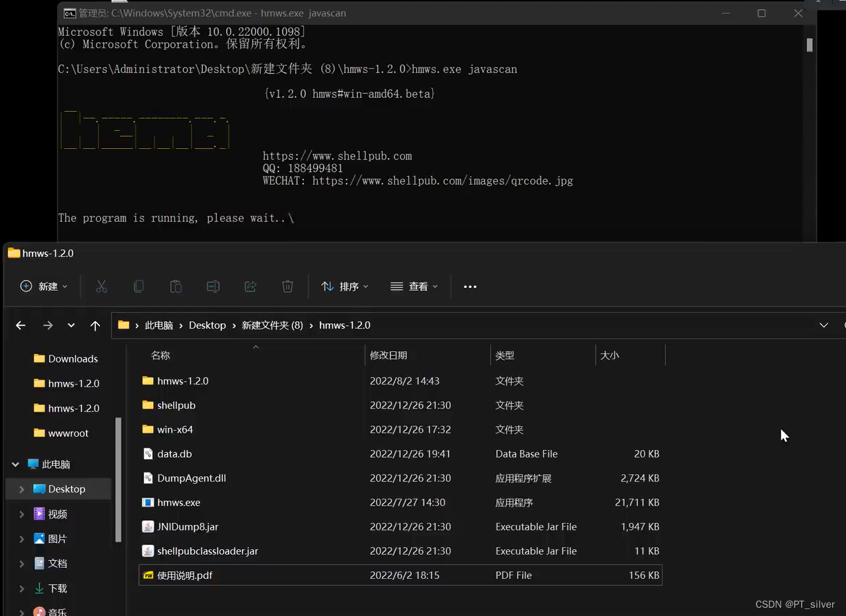Expand the Desktop tree node
Viewport: 846px width, 616px height.
click(x=21, y=489)
